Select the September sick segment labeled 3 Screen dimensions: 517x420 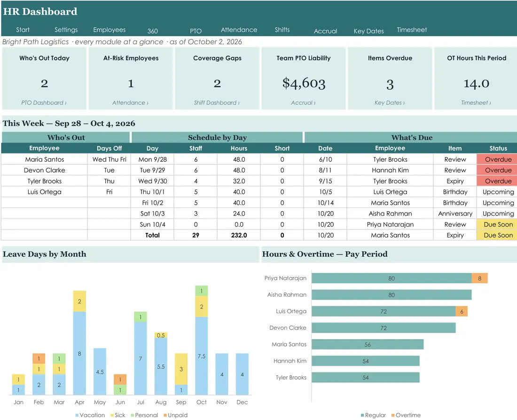tap(181, 369)
